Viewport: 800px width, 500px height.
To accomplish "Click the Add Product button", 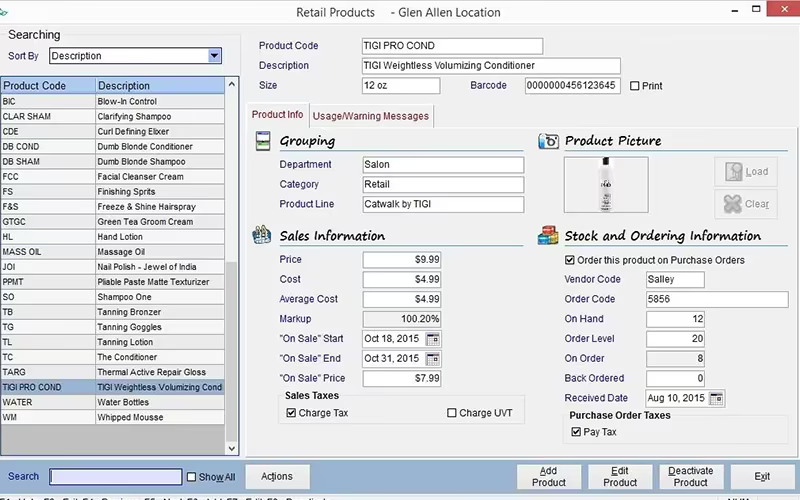I will [549, 477].
